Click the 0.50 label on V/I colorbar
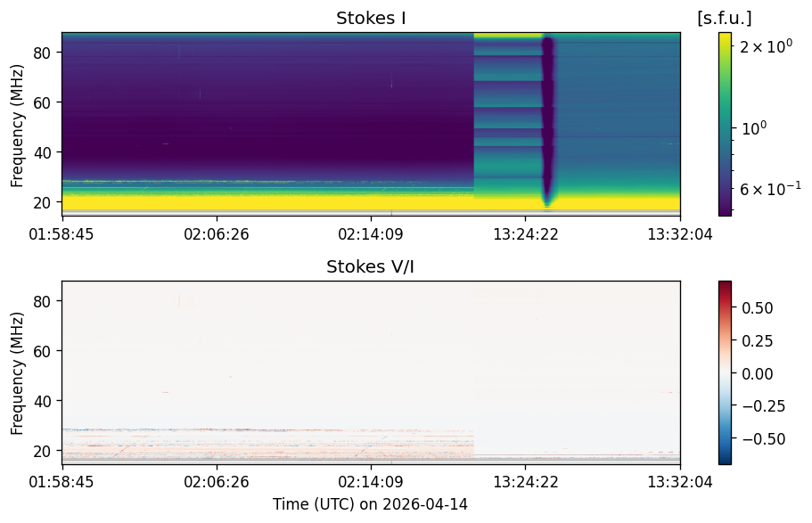This screenshot has height=523, width=812. (x=757, y=308)
